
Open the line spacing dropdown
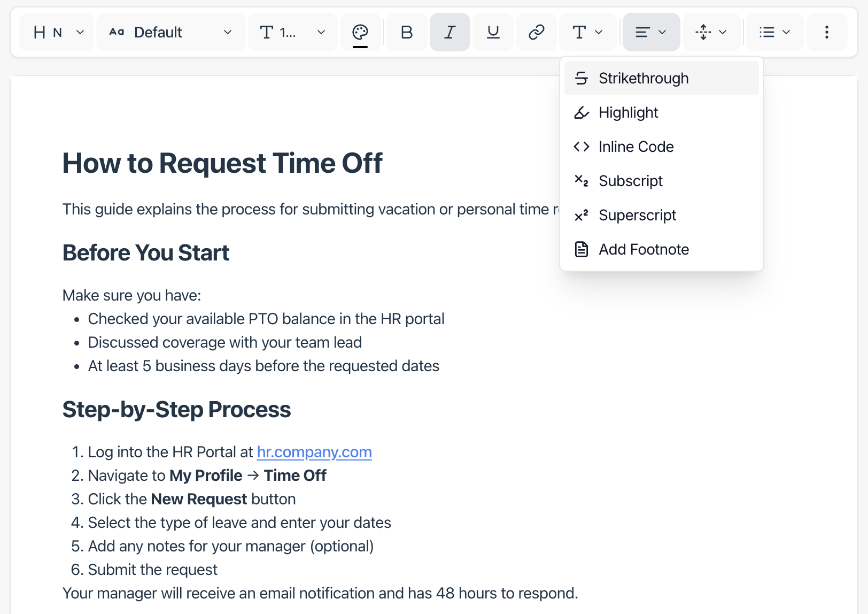tap(711, 32)
